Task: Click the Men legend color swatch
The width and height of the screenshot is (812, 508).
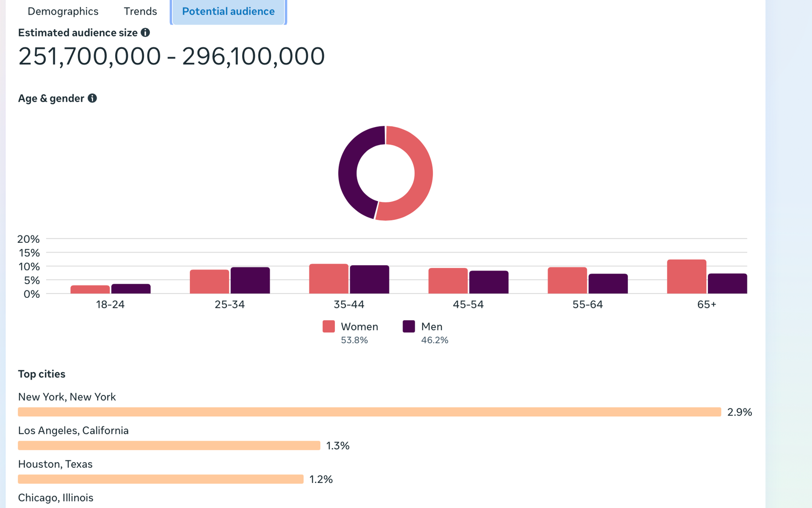Action: pyautogui.click(x=409, y=326)
